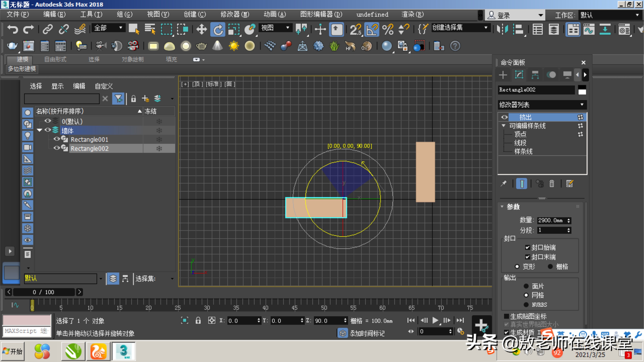The height and width of the screenshot is (362, 644).
Task: Activate the Select and Scale tool
Action: [x=234, y=29]
